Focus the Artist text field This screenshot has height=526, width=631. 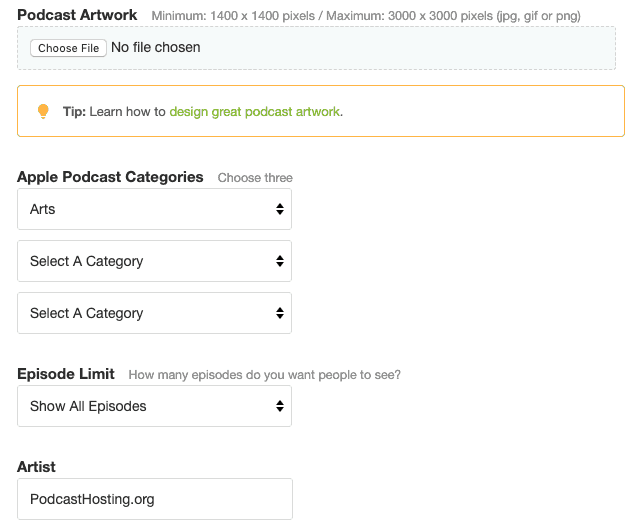[x=155, y=499]
